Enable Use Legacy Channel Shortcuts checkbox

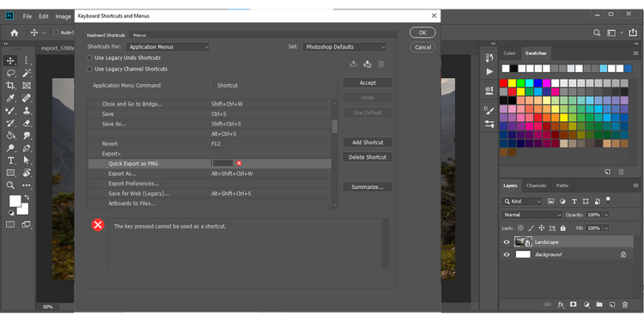(x=89, y=70)
